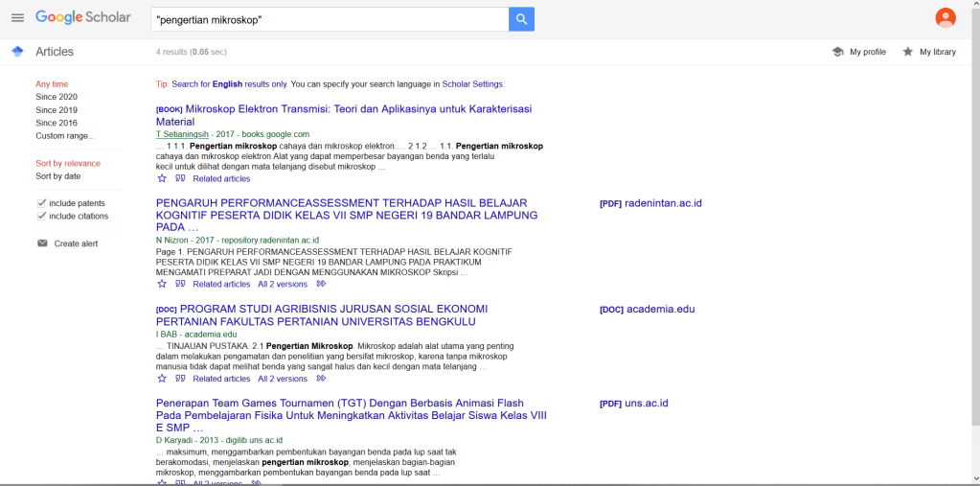Image resolution: width=980 pixels, height=486 pixels.
Task: Select Sort by date option
Action: [x=57, y=176]
